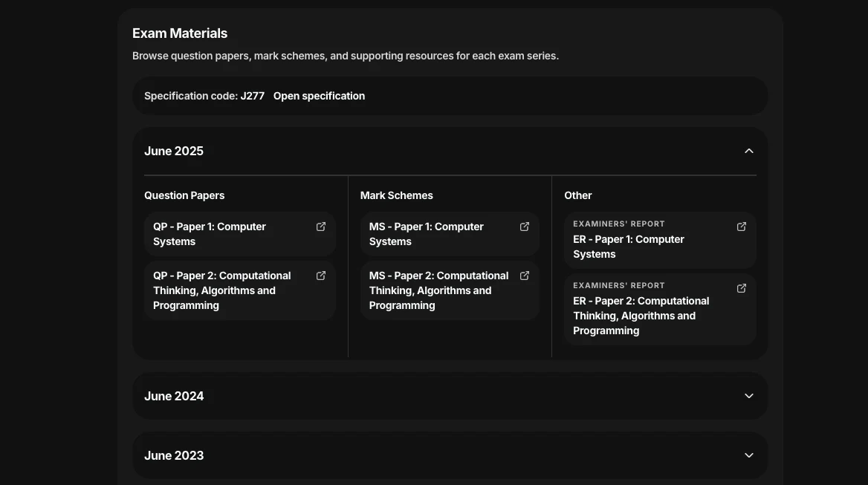Click the Mark Schemes column heading
Screen dimensions: 868x485
pyautogui.click(x=396, y=195)
